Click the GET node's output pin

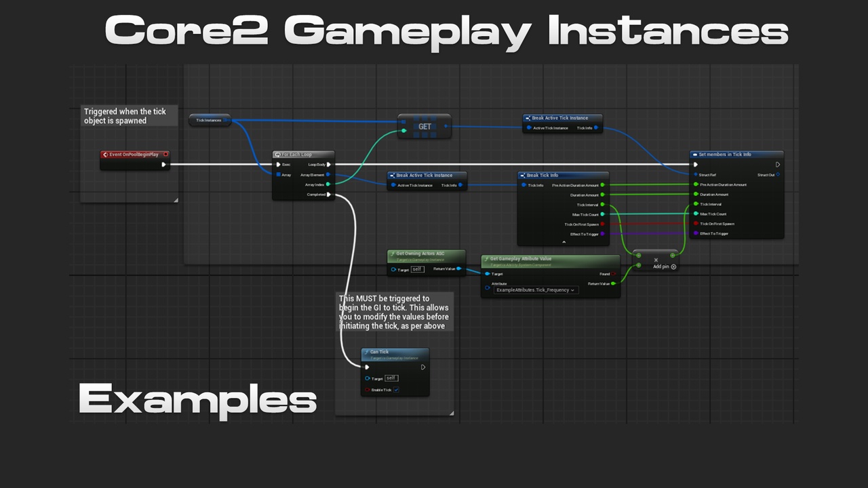tap(446, 125)
